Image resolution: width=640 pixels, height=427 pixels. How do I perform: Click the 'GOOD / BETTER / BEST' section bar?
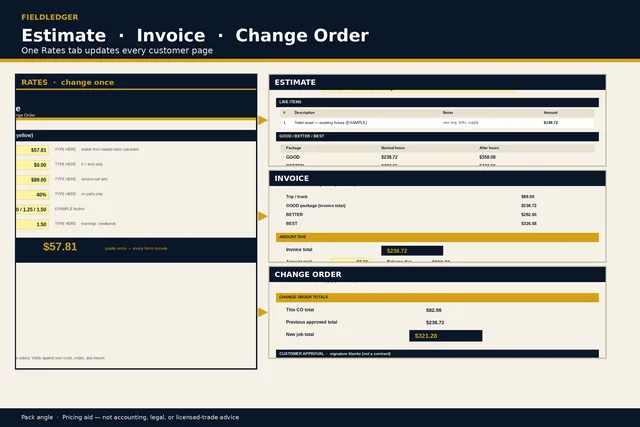[437, 136]
